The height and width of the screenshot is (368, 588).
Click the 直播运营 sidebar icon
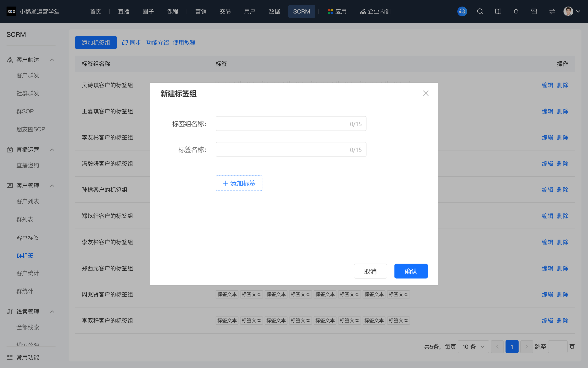tap(10, 150)
